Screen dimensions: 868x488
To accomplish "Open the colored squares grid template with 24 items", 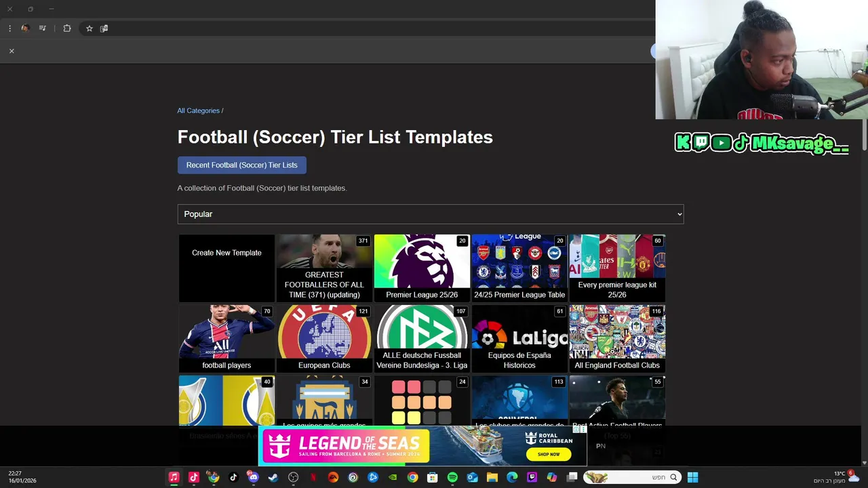I will (x=422, y=401).
